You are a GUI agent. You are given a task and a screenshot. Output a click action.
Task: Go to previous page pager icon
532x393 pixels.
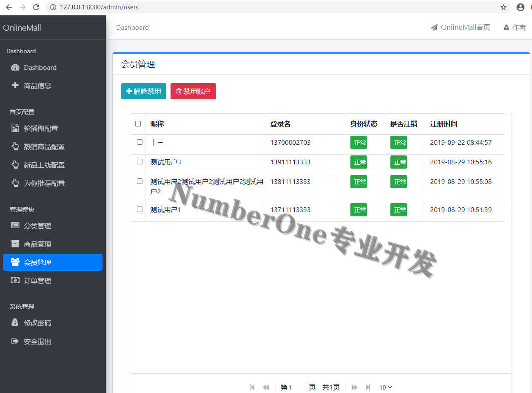(x=266, y=387)
